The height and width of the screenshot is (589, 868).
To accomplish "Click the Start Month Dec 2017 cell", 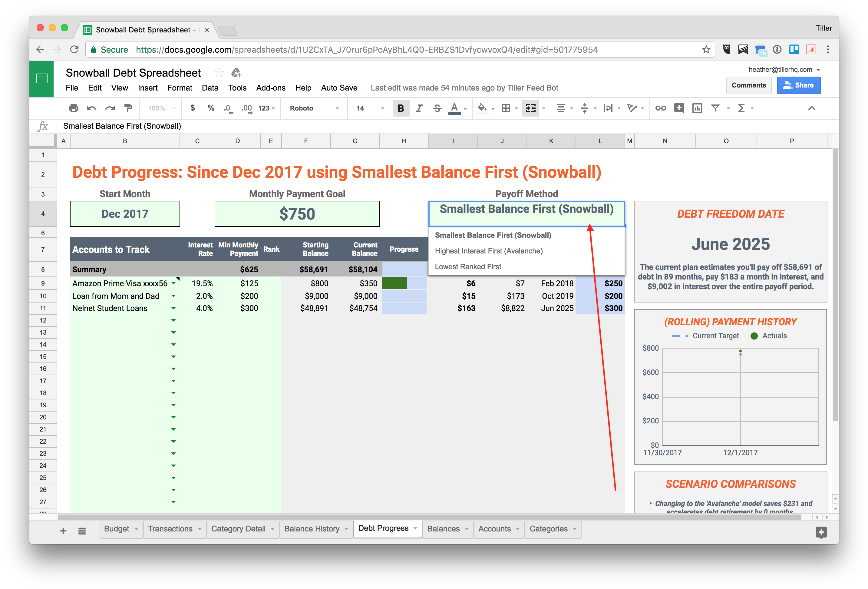I will click(x=125, y=214).
